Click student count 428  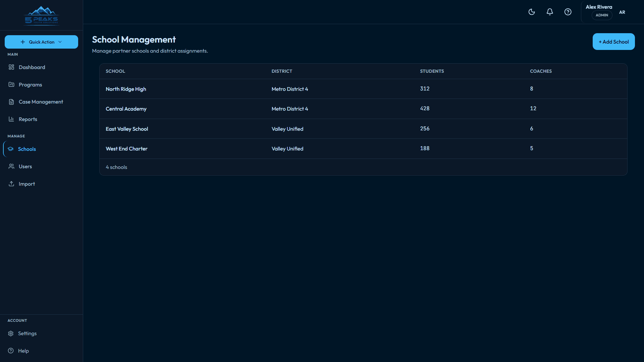point(425,108)
